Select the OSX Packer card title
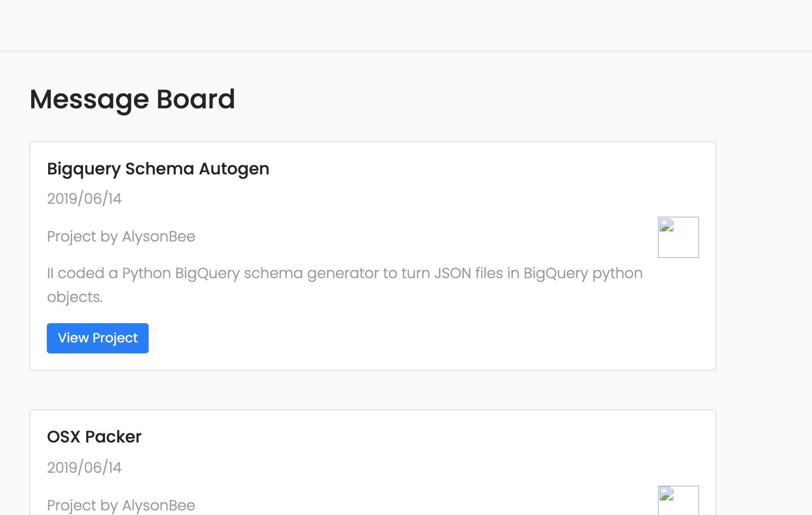Screen dimensions: 812x515 point(94,437)
